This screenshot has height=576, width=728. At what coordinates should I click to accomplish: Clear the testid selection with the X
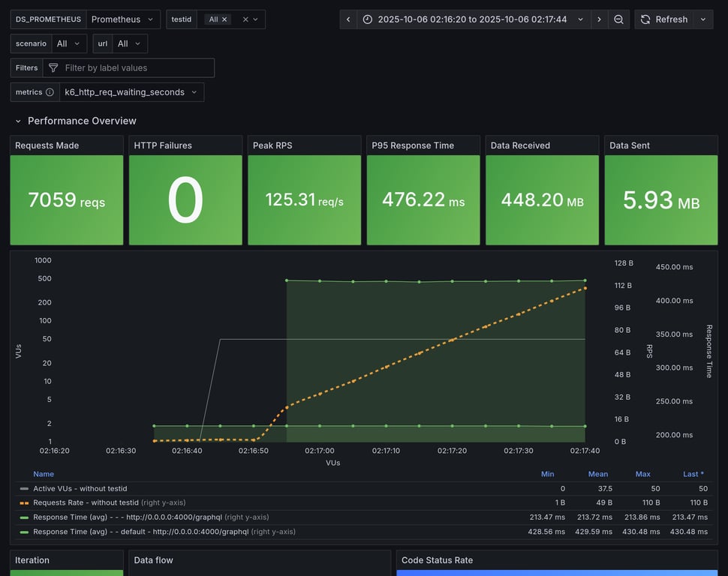pyautogui.click(x=245, y=19)
